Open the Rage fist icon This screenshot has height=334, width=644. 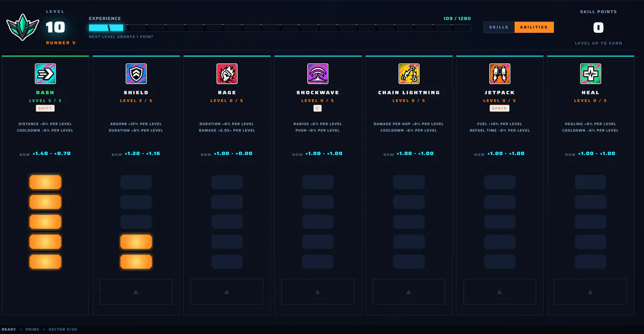point(227,74)
